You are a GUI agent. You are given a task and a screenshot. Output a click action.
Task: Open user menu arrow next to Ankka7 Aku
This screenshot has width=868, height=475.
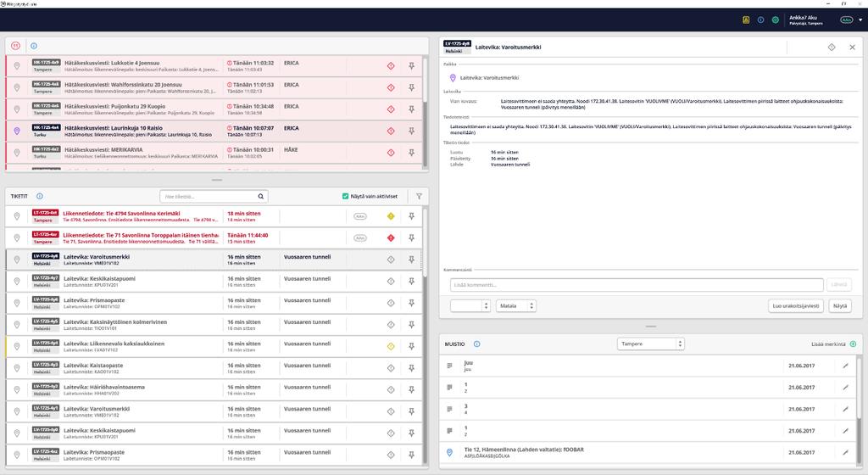pyautogui.click(x=860, y=20)
